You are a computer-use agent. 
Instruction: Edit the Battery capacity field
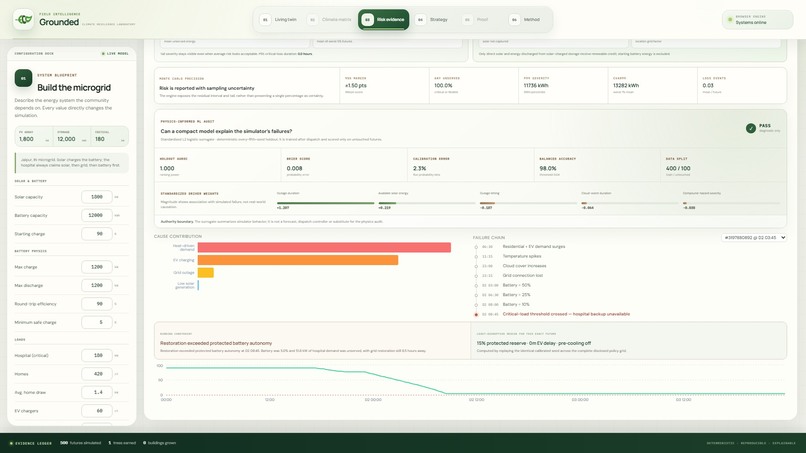(x=97, y=215)
